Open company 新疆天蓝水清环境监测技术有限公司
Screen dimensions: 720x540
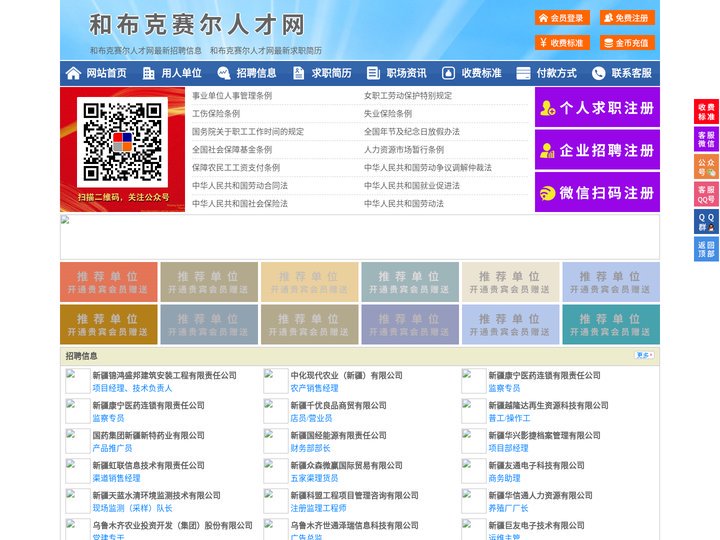click(157, 495)
